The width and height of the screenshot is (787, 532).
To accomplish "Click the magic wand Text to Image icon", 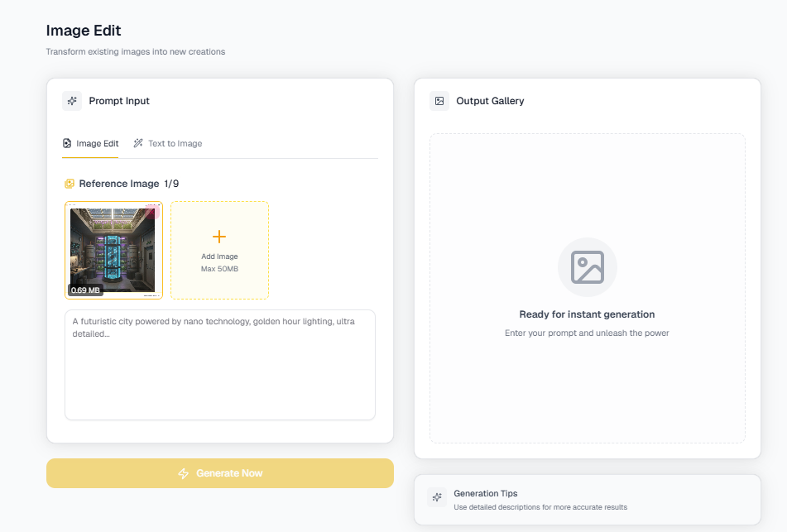I will point(138,143).
